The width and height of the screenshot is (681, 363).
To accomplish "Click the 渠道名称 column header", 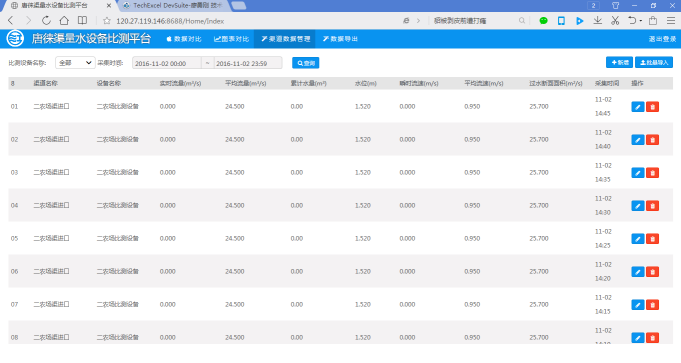I will coord(46,83).
